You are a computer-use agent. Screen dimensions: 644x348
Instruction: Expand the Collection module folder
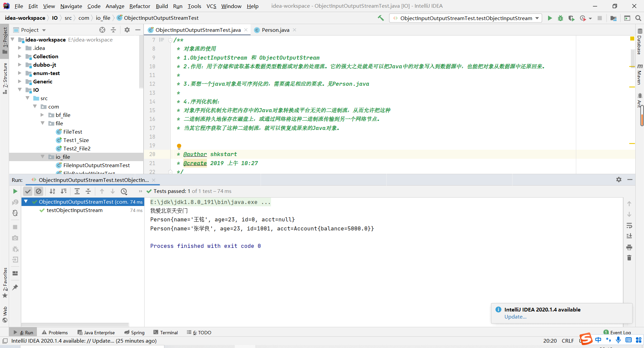click(x=20, y=56)
